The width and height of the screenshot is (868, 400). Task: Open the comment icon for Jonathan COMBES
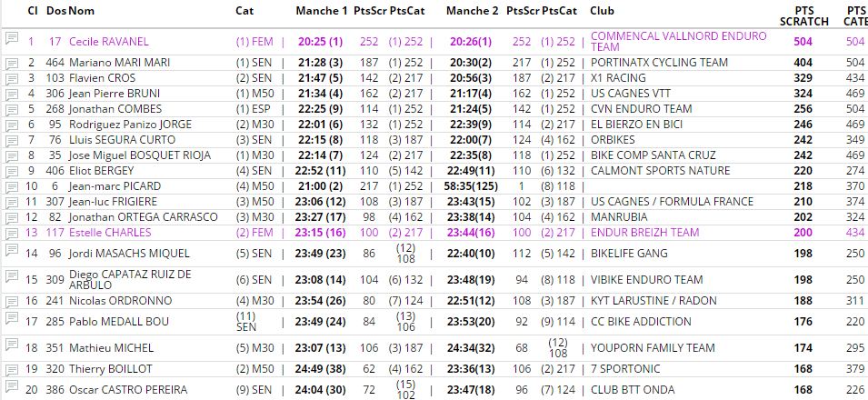[x=12, y=109]
